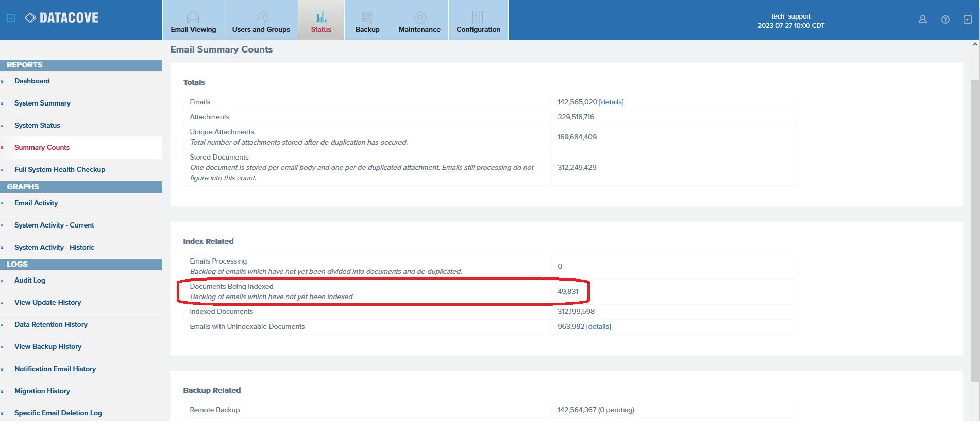
Task: Click the DATACOVE diamond logo
Action: pos(30,18)
